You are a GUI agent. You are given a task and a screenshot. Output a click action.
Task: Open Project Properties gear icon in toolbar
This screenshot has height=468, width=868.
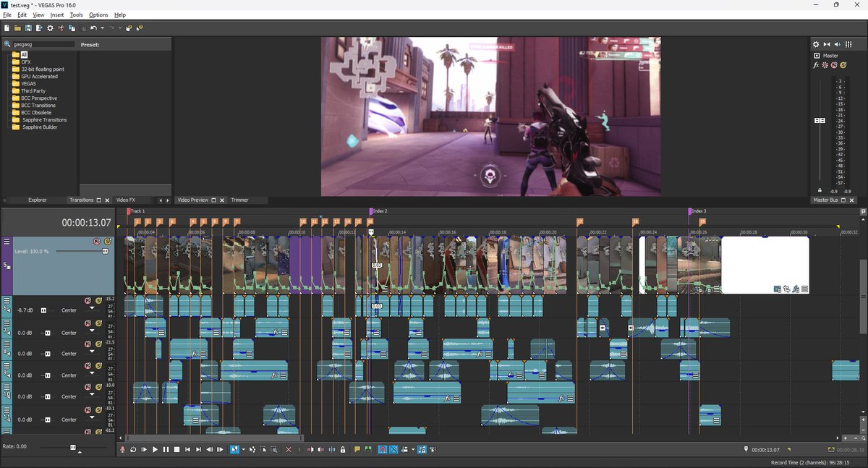click(x=50, y=28)
